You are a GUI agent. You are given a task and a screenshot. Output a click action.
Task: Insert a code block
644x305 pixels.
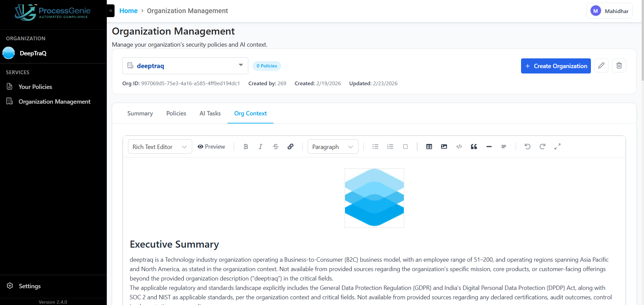pyautogui.click(x=459, y=147)
